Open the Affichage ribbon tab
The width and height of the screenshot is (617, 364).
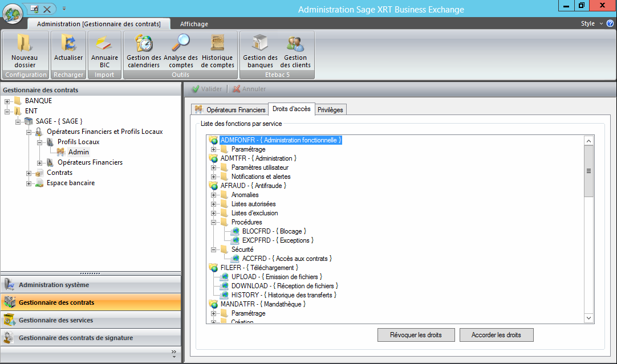click(194, 24)
